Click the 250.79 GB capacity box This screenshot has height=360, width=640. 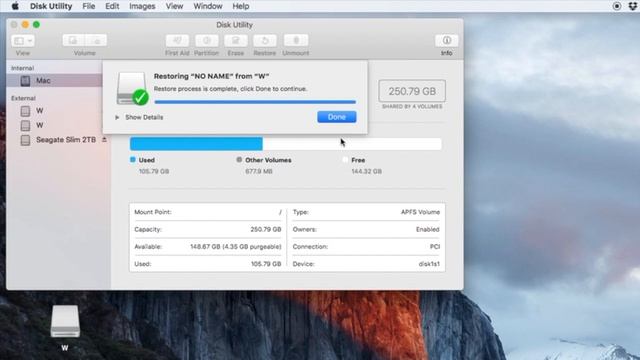pyautogui.click(x=412, y=91)
